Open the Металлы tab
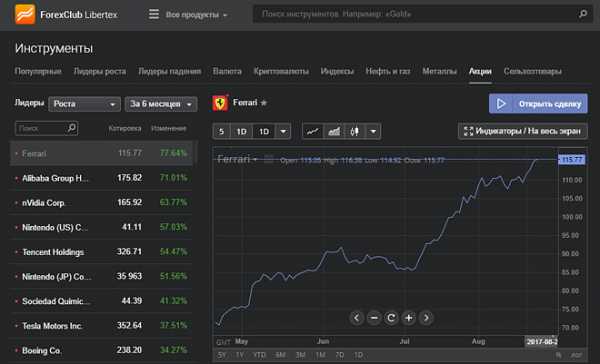 [x=439, y=71]
